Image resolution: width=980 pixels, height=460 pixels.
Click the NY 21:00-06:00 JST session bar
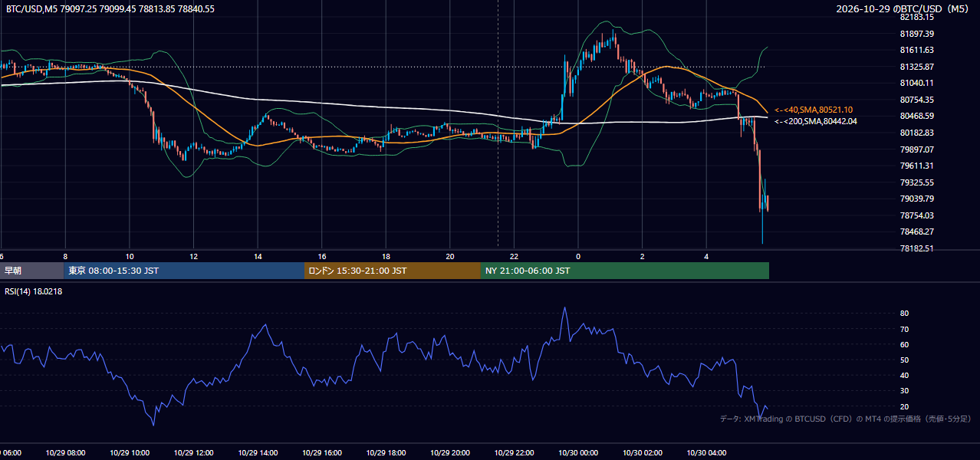(625, 271)
